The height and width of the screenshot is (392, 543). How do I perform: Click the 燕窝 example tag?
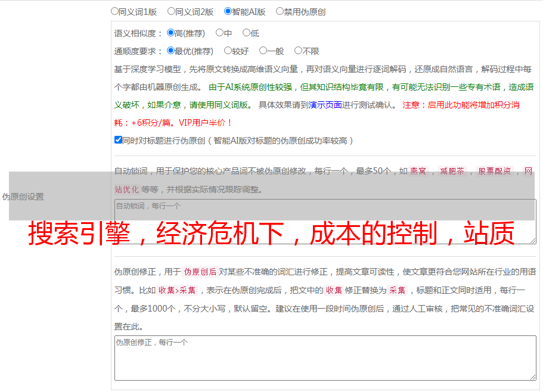click(418, 171)
